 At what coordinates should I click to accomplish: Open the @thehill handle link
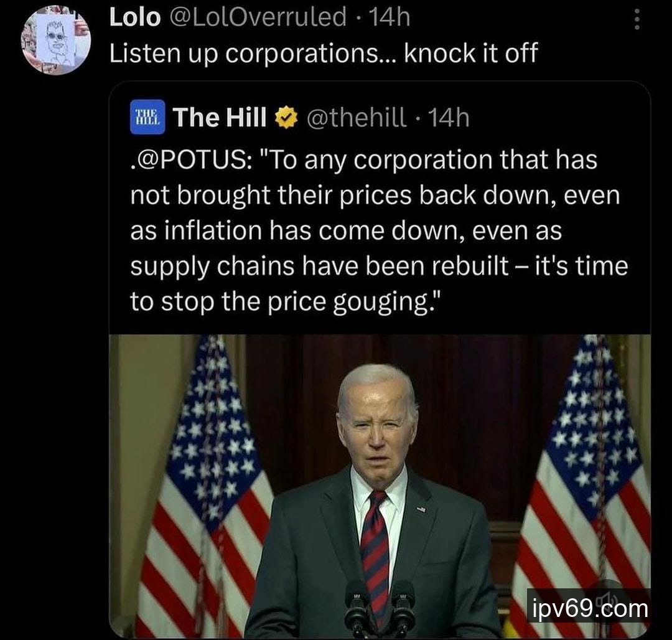click(x=357, y=117)
